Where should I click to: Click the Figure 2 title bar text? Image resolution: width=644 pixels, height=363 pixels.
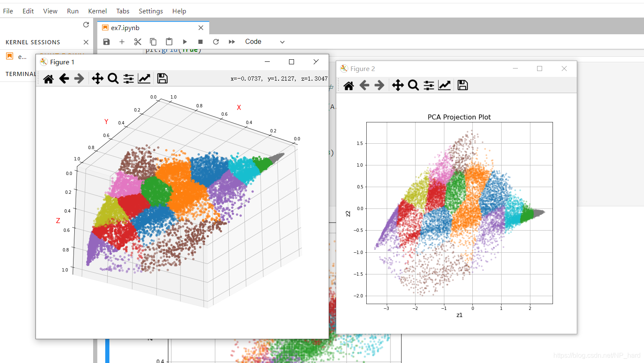tap(363, 69)
